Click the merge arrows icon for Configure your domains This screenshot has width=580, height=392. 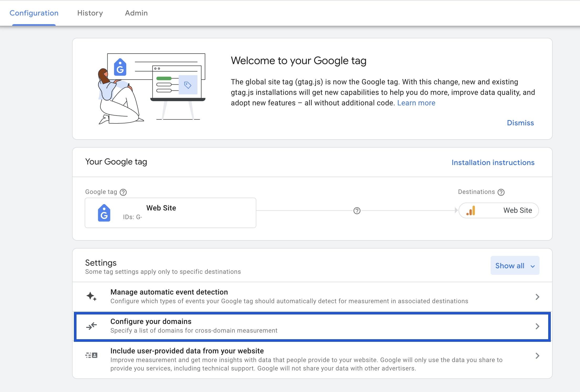[x=91, y=326]
